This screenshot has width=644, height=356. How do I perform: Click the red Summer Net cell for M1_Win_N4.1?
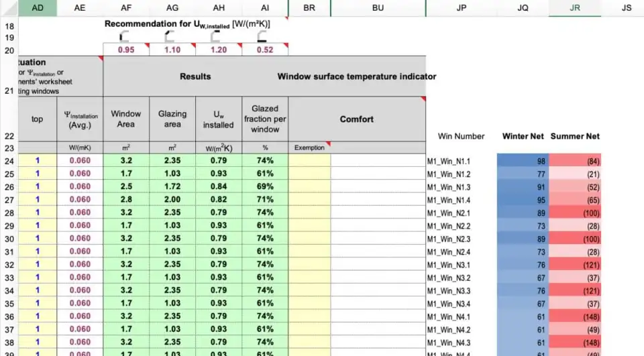(x=575, y=316)
